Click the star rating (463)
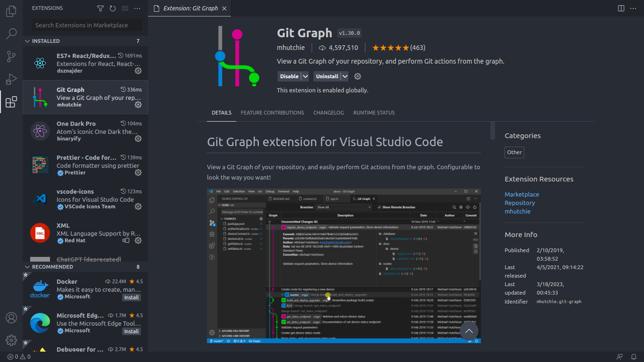Viewport: 644px width, 362px height. coord(399,48)
